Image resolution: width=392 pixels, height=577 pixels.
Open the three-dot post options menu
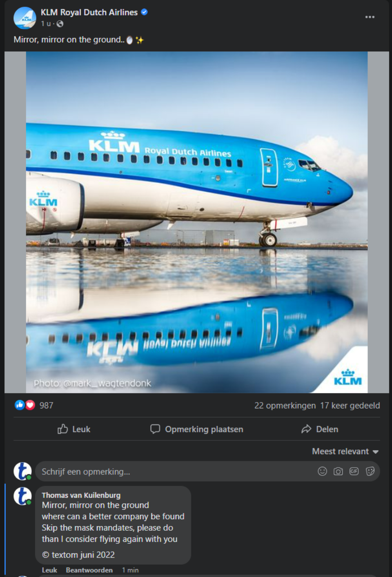pos(370,17)
